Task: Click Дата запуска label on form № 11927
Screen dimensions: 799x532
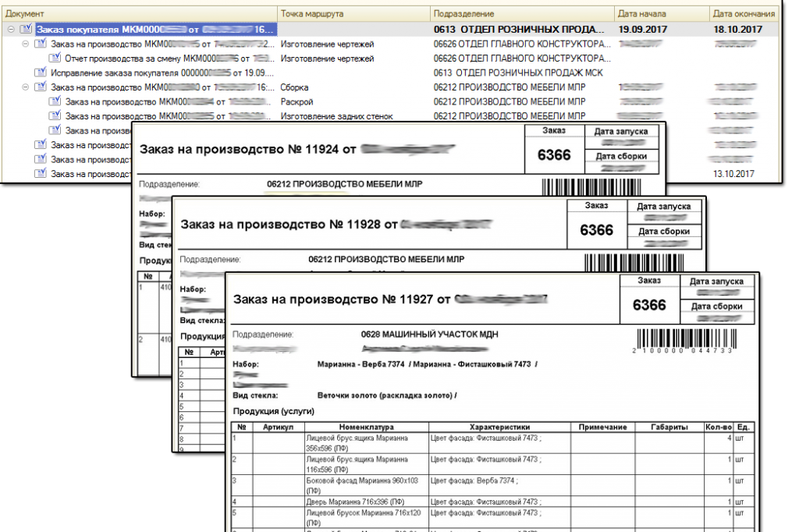Action: (716, 282)
